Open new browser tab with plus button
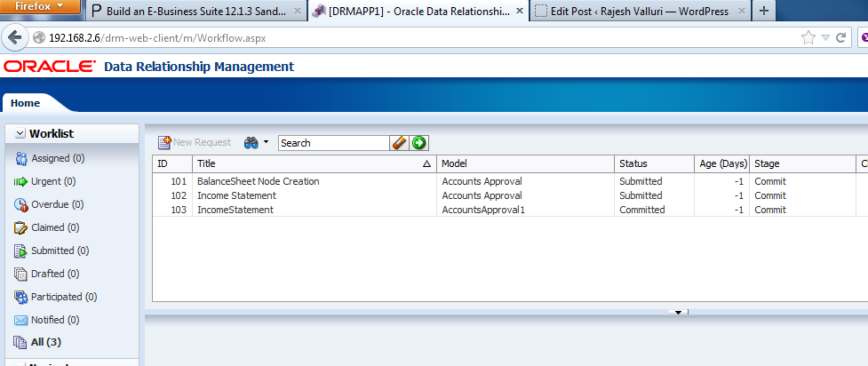This screenshot has height=366, width=868. (x=763, y=11)
